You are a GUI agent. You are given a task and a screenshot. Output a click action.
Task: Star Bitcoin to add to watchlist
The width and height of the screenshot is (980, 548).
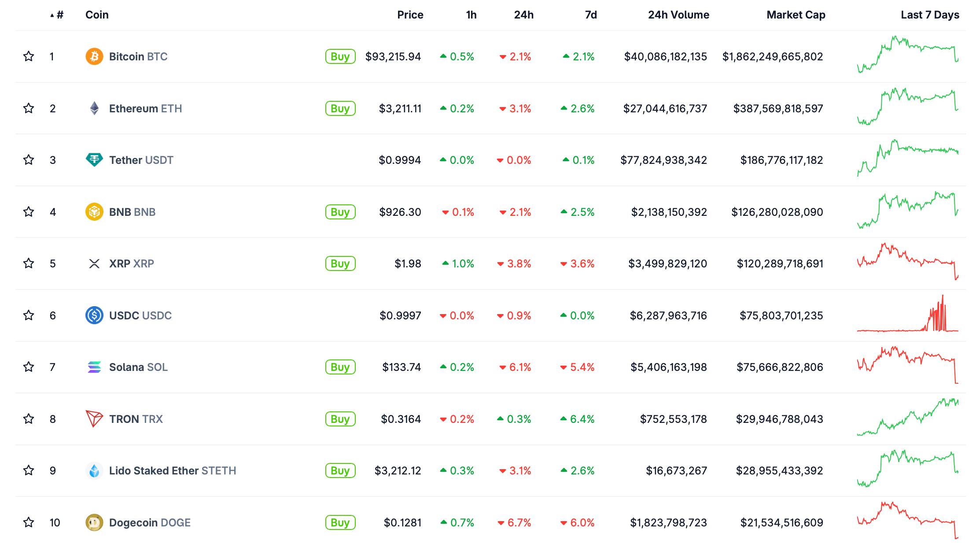pos(29,56)
